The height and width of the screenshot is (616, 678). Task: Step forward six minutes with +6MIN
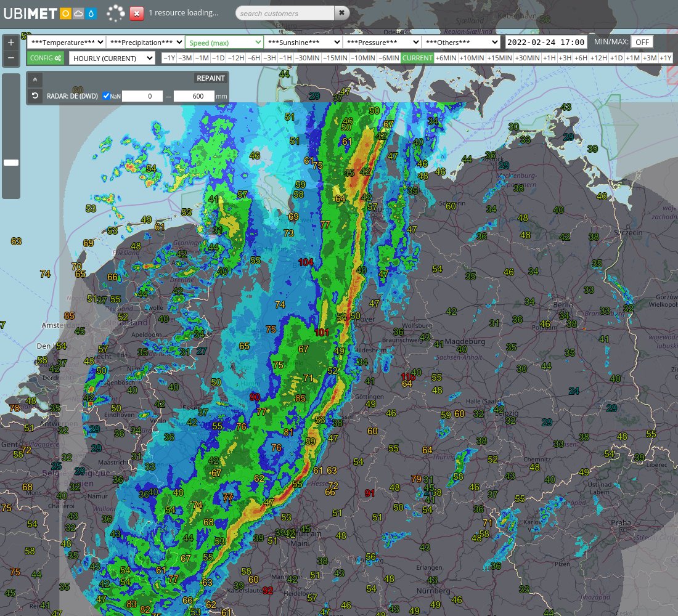click(446, 58)
